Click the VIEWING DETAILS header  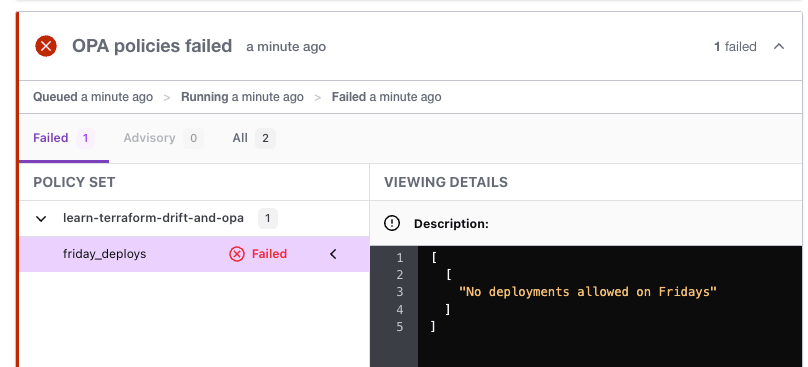446,182
